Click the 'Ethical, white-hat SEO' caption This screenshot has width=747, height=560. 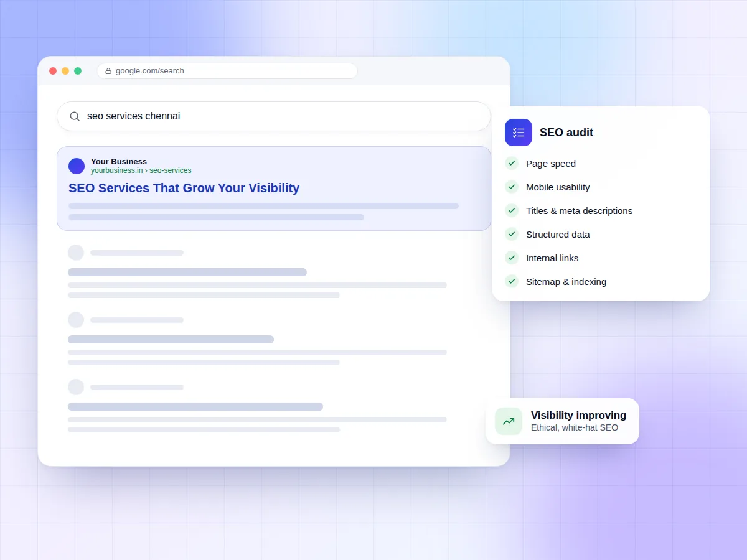coord(575,428)
